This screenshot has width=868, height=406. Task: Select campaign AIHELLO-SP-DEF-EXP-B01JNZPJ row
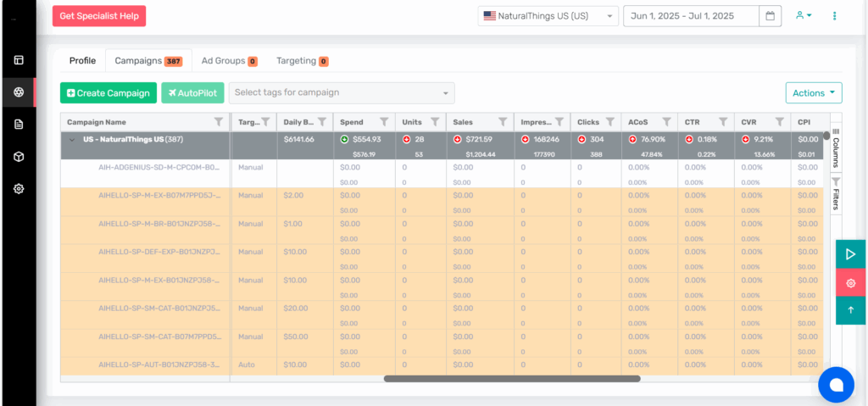(x=442, y=259)
